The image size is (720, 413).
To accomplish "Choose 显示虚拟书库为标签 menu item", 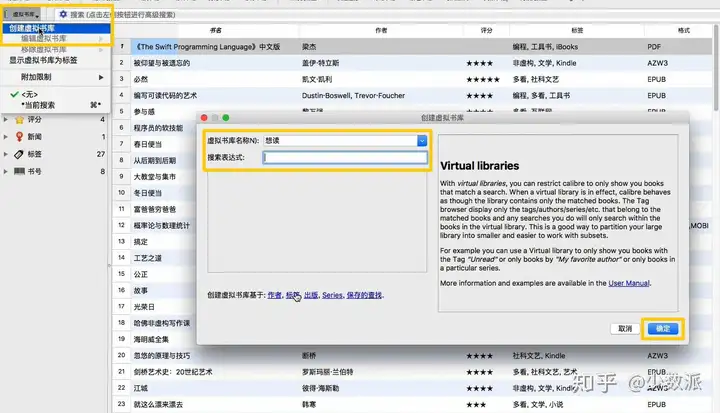I will [56, 60].
